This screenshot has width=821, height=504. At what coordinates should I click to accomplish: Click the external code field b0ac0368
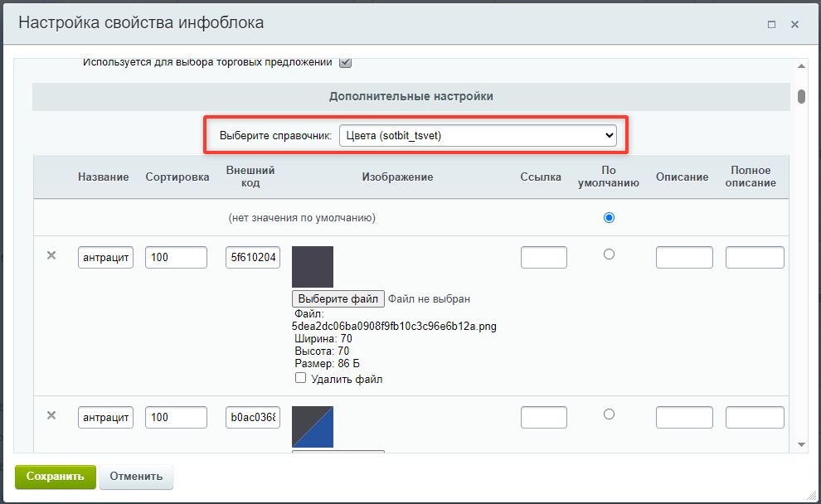[253, 418]
